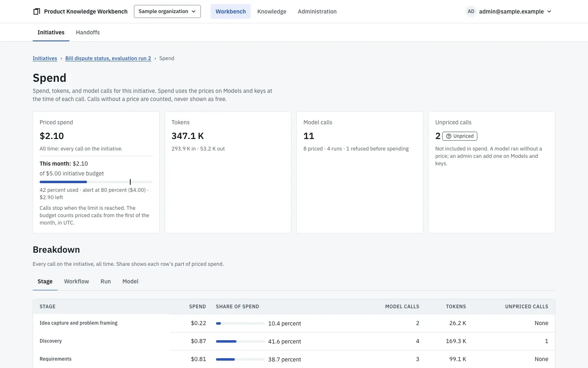Click the Stage column header
The width and height of the screenshot is (588, 368).
[47, 307]
